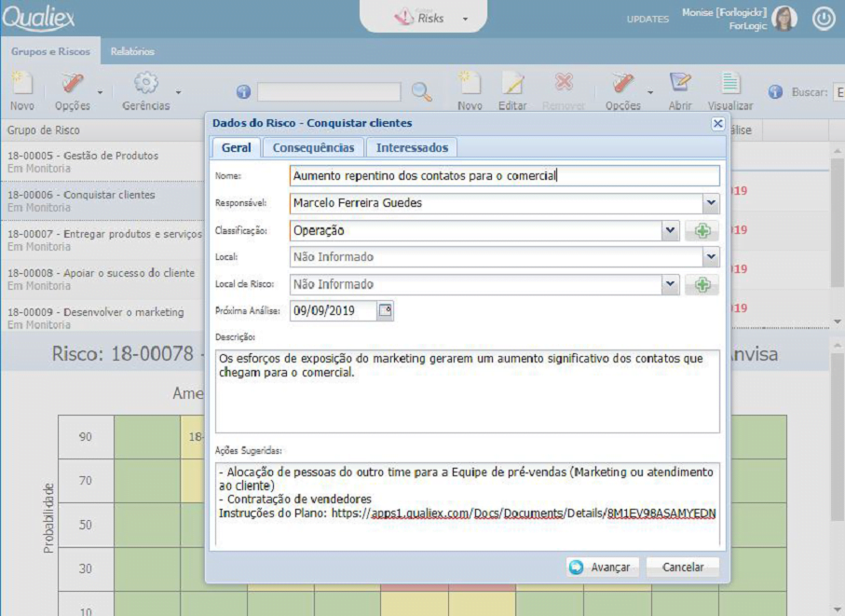Click the Visualizar document icon
Image resolution: width=845 pixels, height=616 pixels.
pyautogui.click(x=730, y=84)
